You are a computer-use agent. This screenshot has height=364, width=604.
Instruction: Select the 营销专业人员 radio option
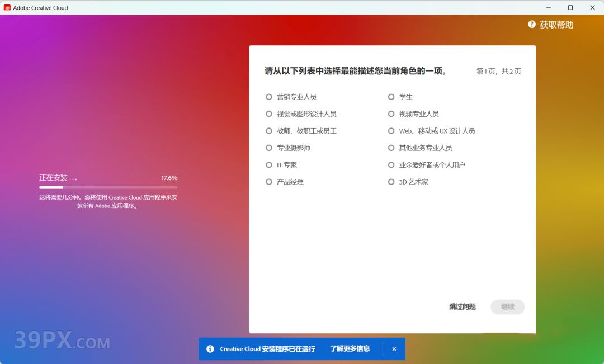(x=269, y=97)
